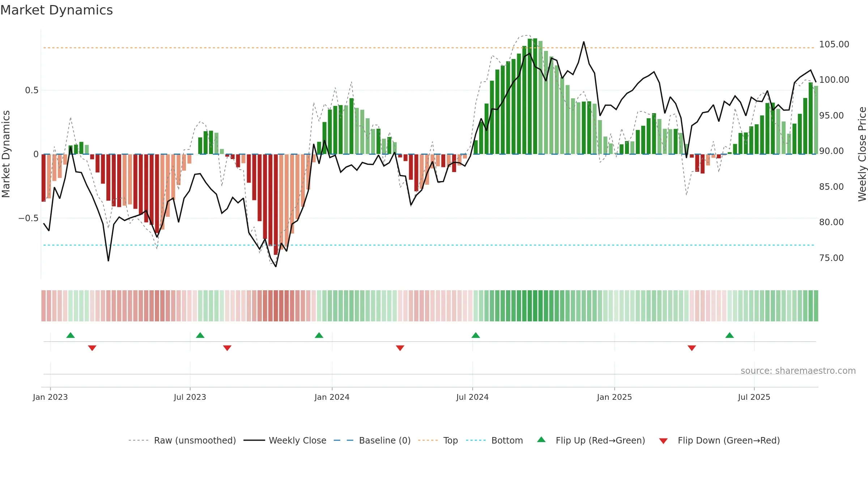Toggle Flip Up (Red→Green) legend entry
This screenshot has height=488, width=868.
[x=591, y=440]
